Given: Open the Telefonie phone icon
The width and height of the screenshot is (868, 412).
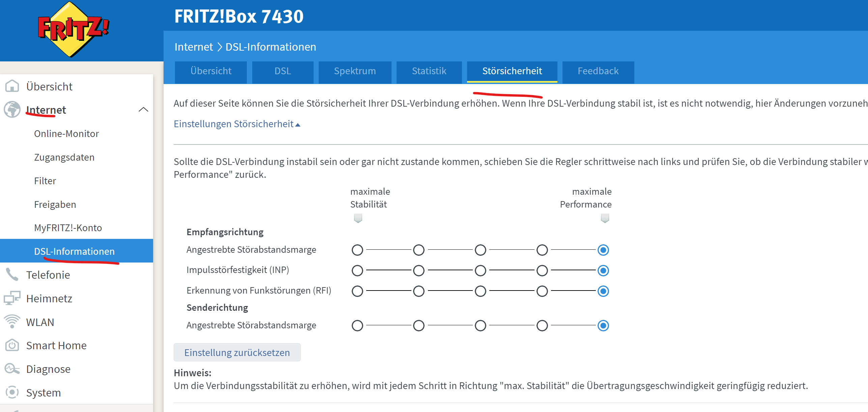Looking at the screenshot, I should tap(12, 275).
